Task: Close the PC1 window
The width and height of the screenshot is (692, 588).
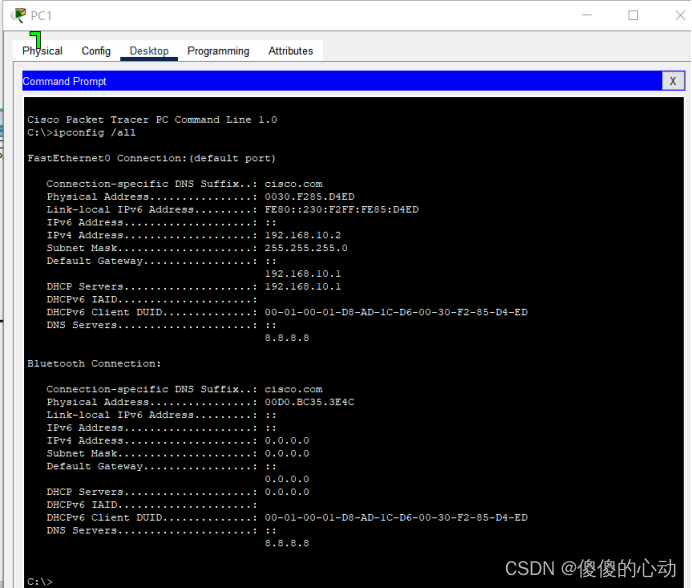Action: coord(680,15)
